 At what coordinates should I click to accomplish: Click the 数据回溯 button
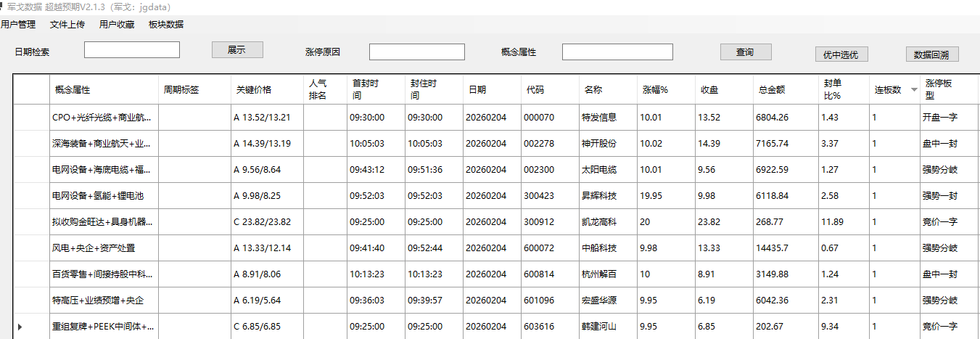932,54
